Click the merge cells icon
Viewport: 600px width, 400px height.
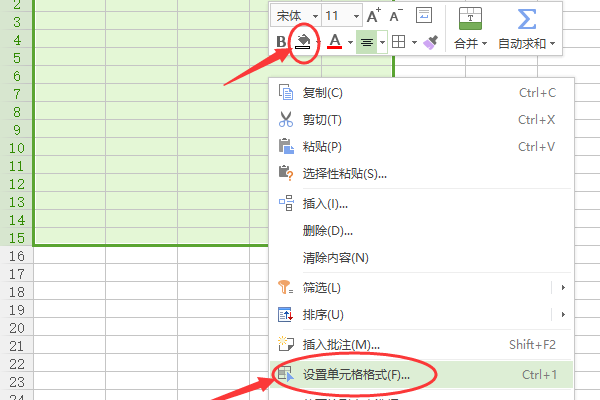(x=470, y=18)
